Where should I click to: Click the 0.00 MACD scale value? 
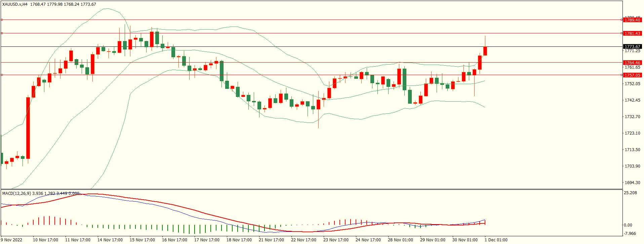click(628, 225)
